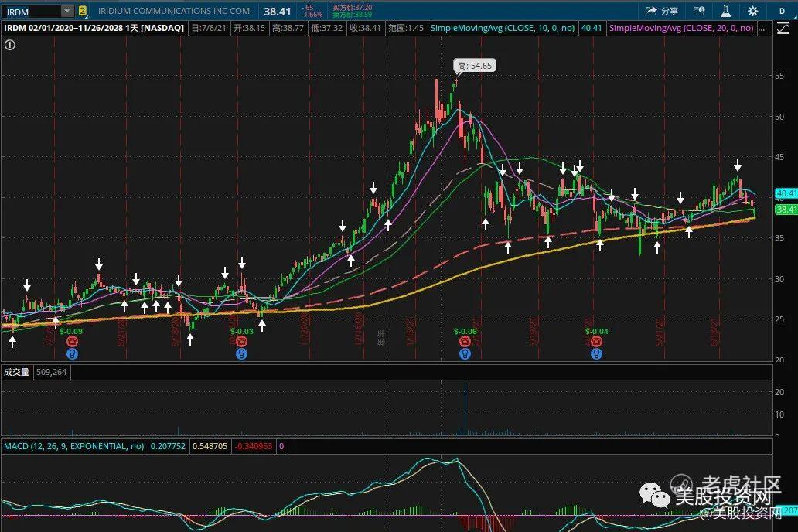Click the IRIDIUM COMMUNICATIONS INC COM company name
Viewport: 798px width, 532px height.
click(174, 11)
